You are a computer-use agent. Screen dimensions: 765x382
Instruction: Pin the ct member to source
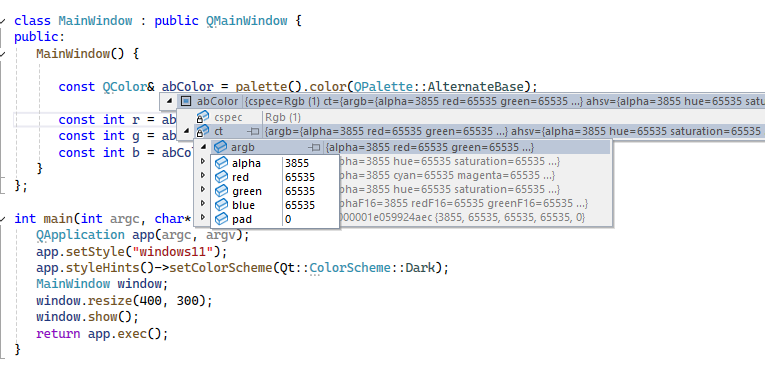point(253,131)
